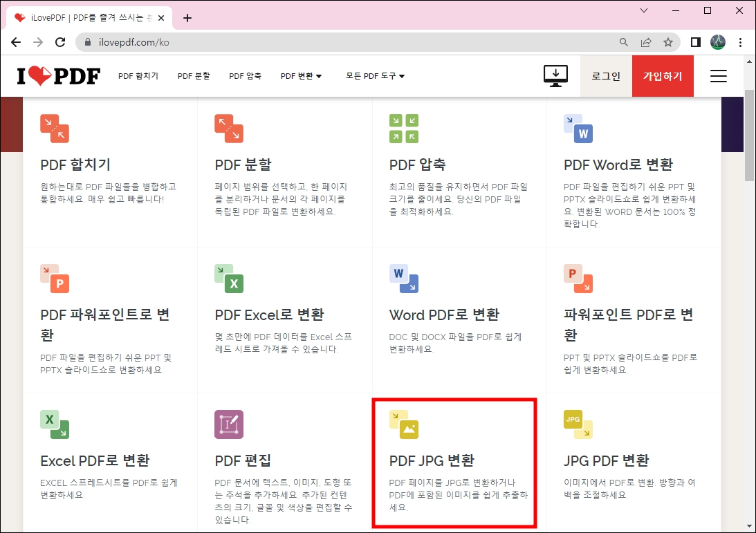
Task: Click the red 가입하기 sign-up button
Action: (x=663, y=76)
